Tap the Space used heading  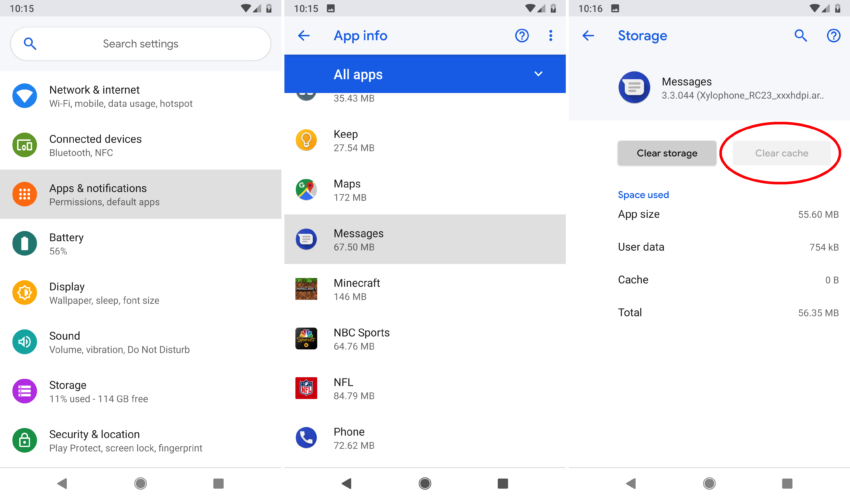click(643, 195)
